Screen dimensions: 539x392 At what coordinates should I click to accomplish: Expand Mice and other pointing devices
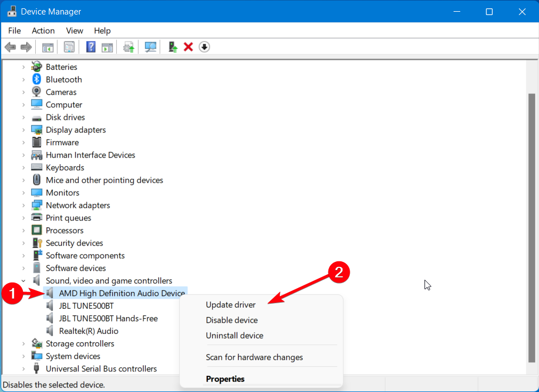pyautogui.click(x=23, y=180)
